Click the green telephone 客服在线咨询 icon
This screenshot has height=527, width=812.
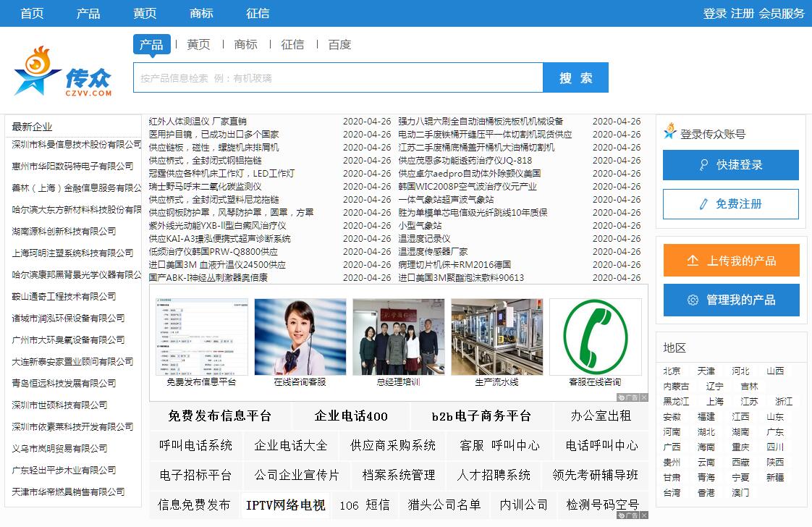(x=595, y=337)
